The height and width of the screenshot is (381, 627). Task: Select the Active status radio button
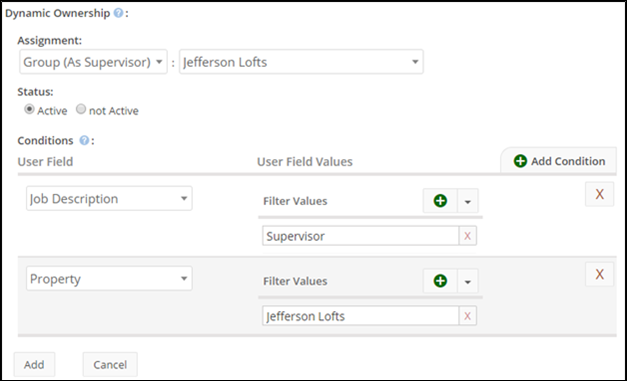pyautogui.click(x=29, y=109)
